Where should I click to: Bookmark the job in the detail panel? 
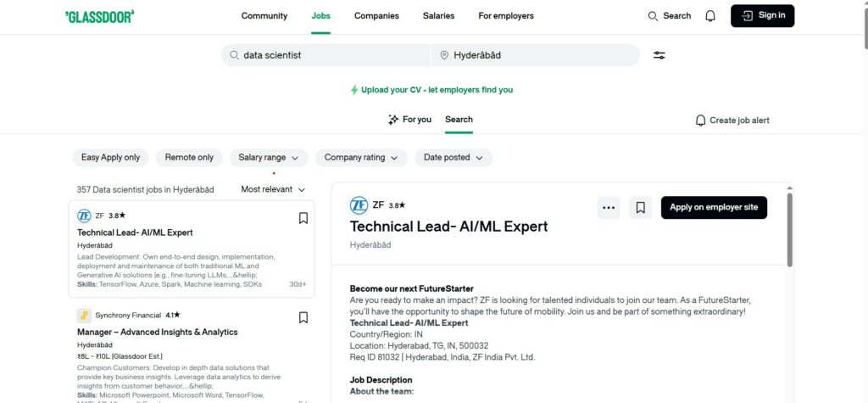tap(641, 207)
